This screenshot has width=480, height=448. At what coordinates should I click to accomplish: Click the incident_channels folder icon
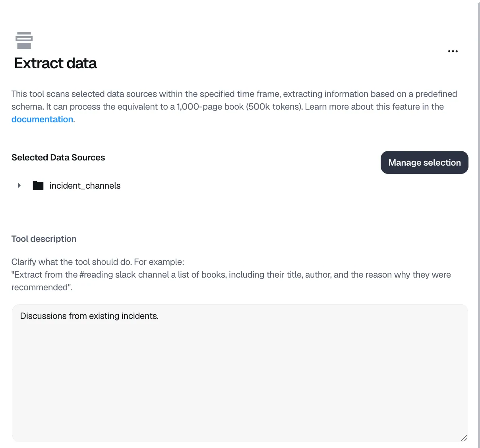point(38,185)
